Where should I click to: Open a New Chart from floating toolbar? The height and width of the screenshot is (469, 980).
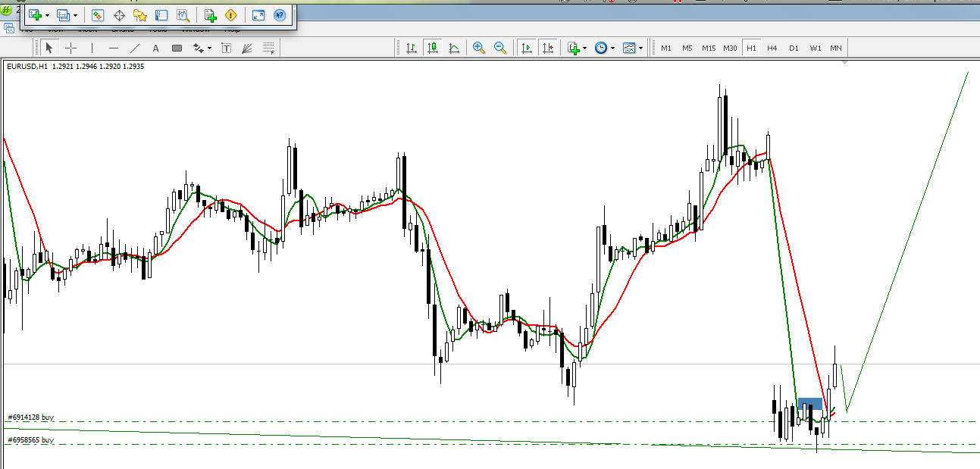[x=35, y=15]
